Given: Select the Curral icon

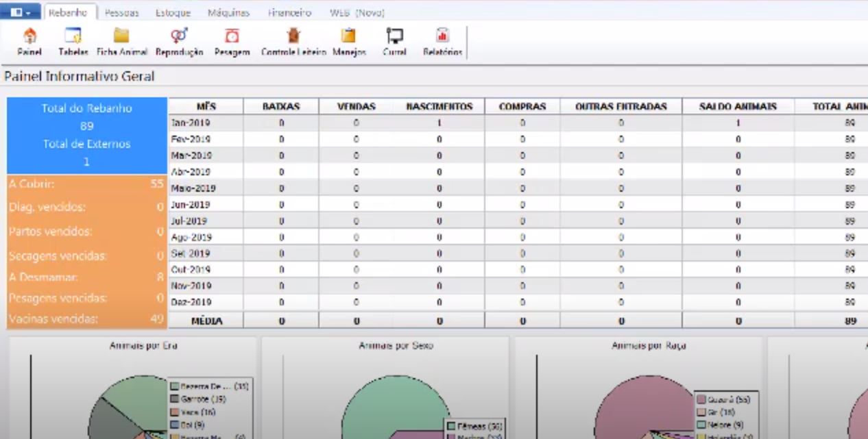Looking at the screenshot, I should pyautogui.click(x=394, y=41).
